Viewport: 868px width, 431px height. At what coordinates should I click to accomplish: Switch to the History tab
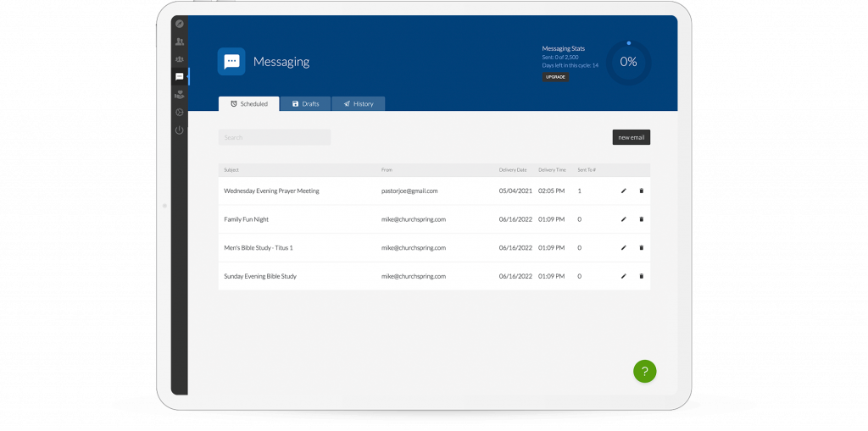359,104
